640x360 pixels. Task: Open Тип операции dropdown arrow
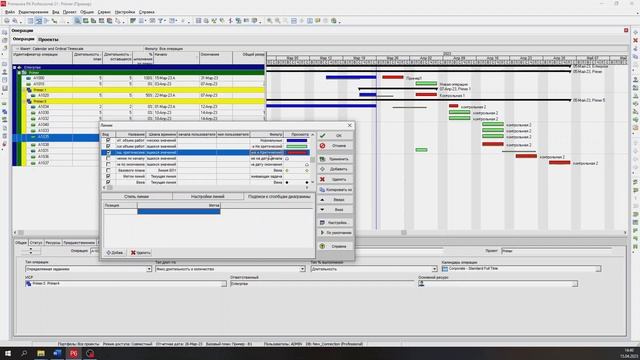coord(149,269)
